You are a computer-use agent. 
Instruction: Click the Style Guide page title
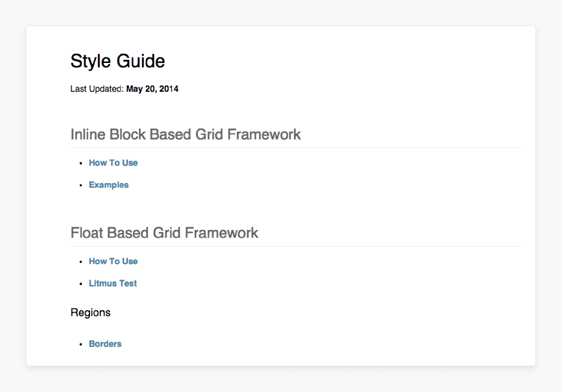coord(118,61)
